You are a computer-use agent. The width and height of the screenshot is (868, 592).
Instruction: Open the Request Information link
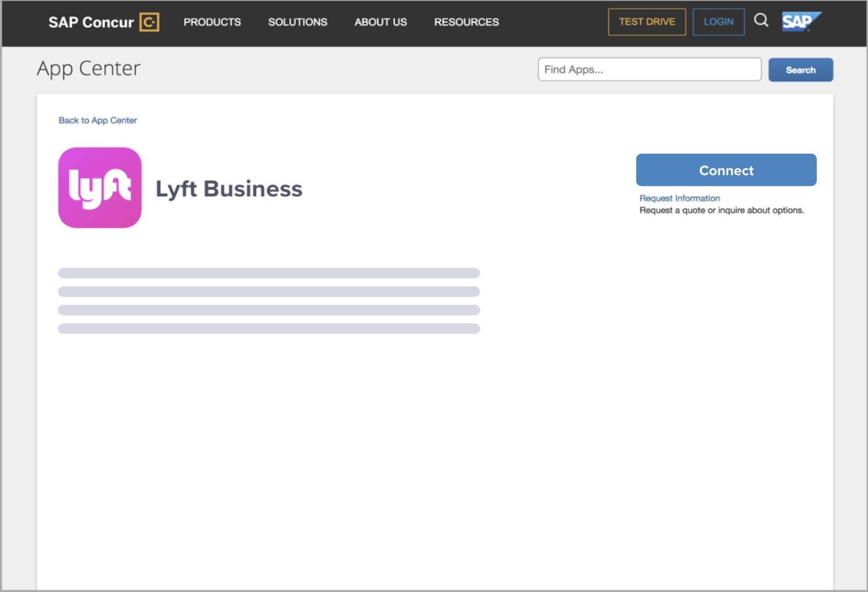coord(679,198)
